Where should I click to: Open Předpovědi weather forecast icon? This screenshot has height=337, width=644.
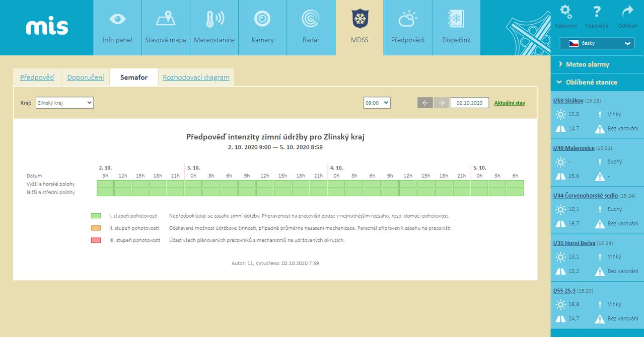click(x=407, y=20)
